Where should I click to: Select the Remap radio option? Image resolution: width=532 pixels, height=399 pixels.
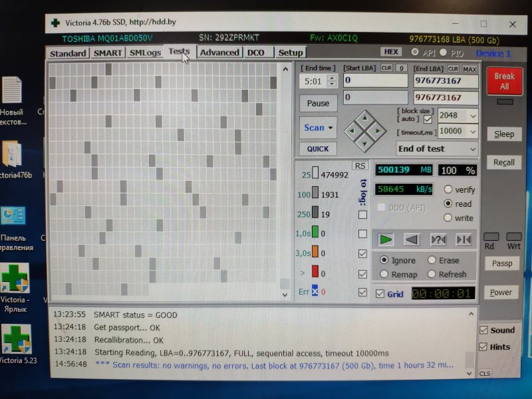click(384, 274)
